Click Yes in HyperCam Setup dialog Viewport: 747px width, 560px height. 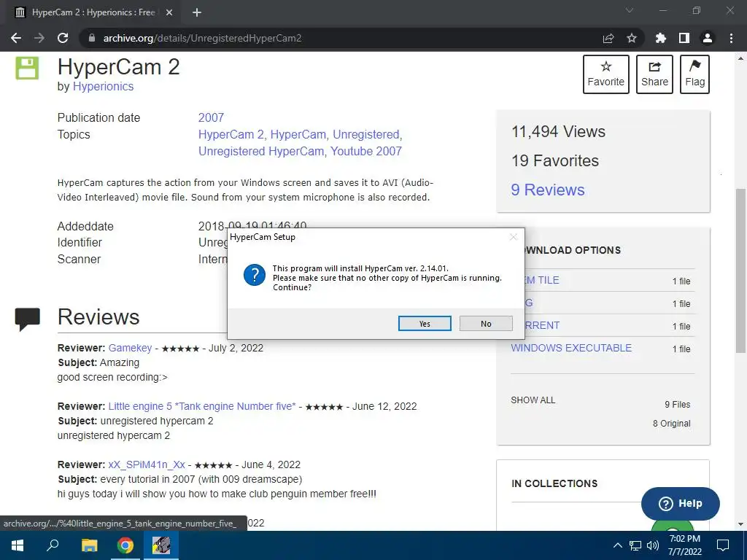425,323
